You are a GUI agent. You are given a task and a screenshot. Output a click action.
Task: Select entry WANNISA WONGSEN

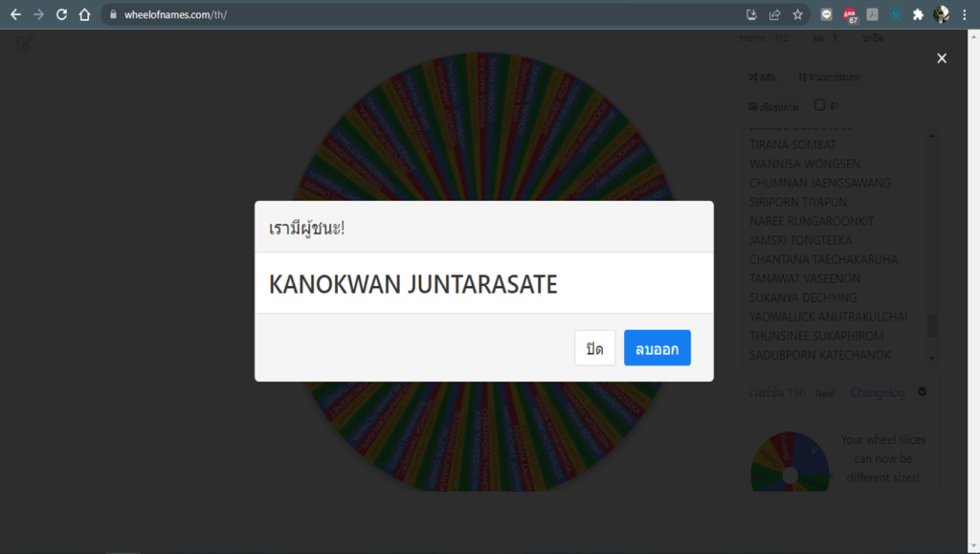804,164
